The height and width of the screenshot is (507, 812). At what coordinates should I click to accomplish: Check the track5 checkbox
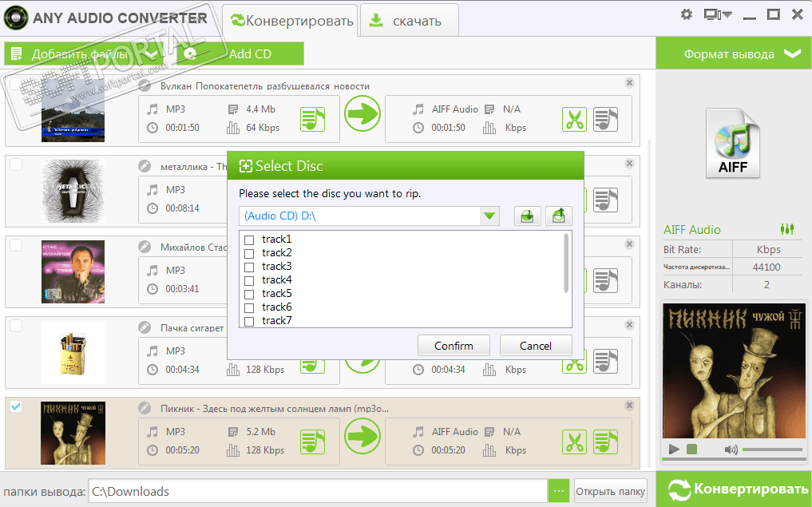249,294
